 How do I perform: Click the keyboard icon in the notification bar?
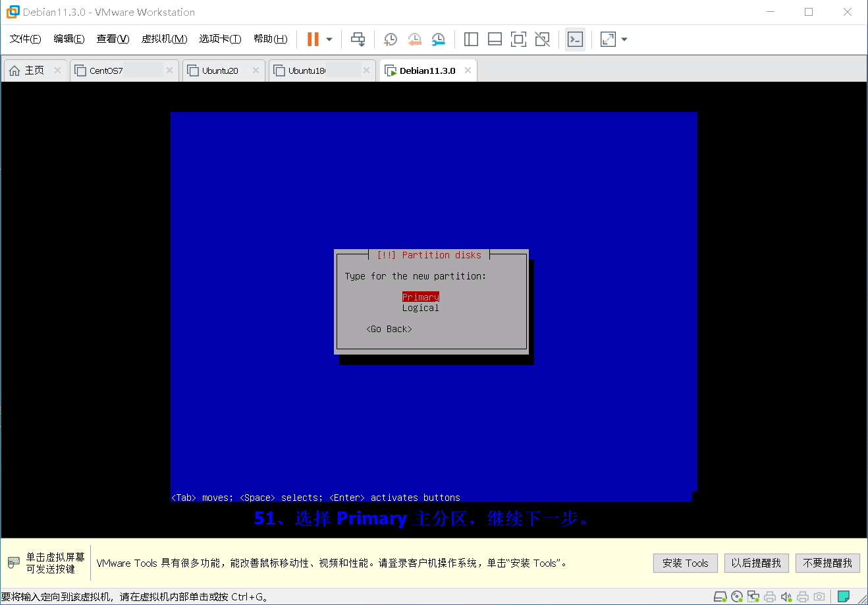click(14, 563)
